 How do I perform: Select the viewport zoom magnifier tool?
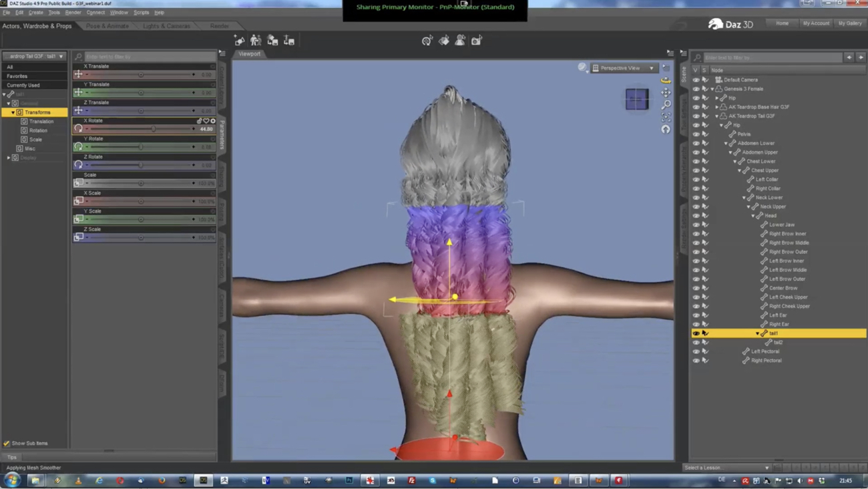pyautogui.click(x=666, y=104)
